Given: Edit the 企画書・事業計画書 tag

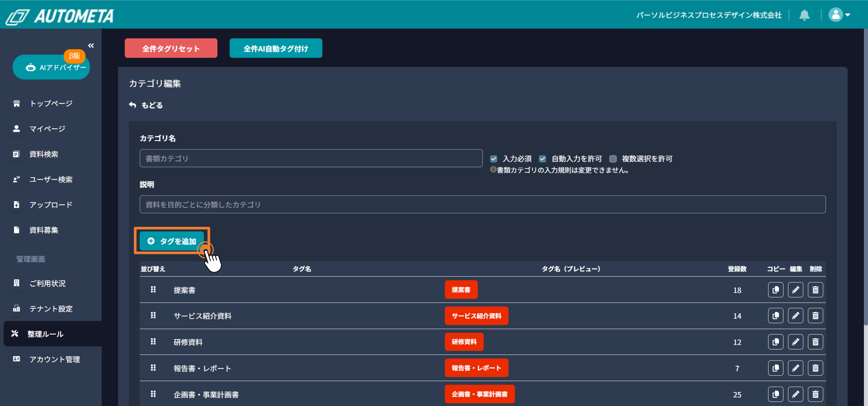Looking at the screenshot, I should coord(795,394).
